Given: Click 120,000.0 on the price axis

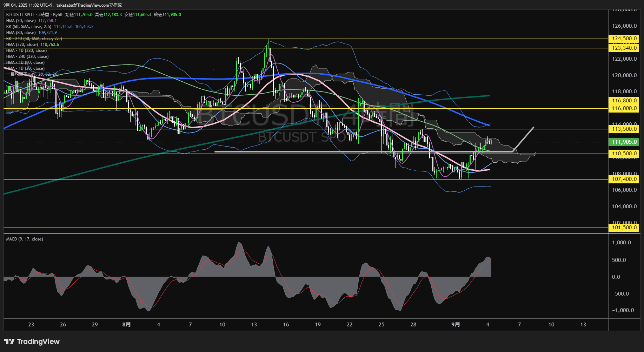Looking at the screenshot, I should coord(624,75).
